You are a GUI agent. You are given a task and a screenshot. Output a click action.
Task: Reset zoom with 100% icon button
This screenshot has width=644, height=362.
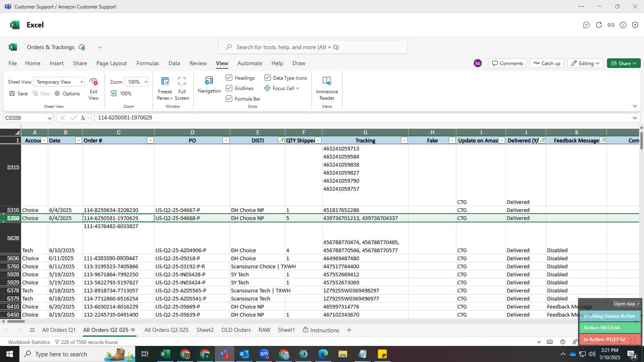pyautogui.click(x=122, y=93)
